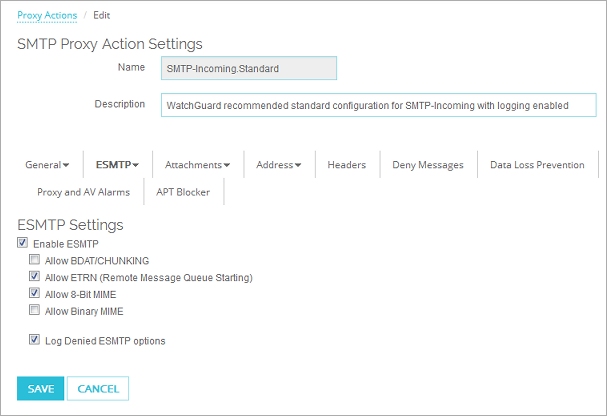Uncheck the Enable ESMTP checkbox
Screen dimensions: 607x416
[23, 243]
